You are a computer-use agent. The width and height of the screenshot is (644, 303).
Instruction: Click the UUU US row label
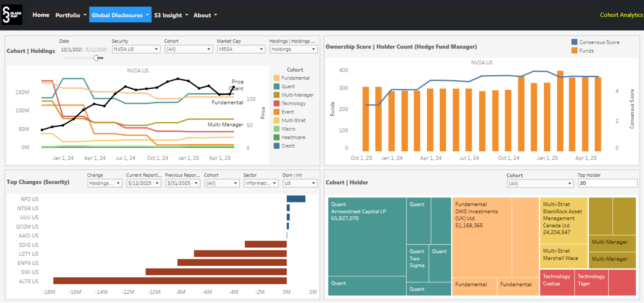click(x=29, y=217)
